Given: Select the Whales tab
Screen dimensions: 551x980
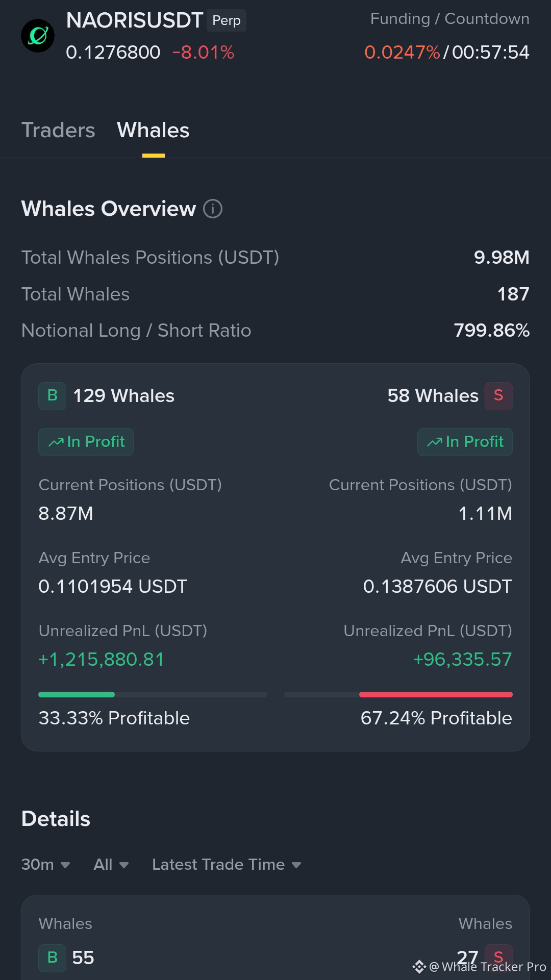Looking at the screenshot, I should coord(153,131).
